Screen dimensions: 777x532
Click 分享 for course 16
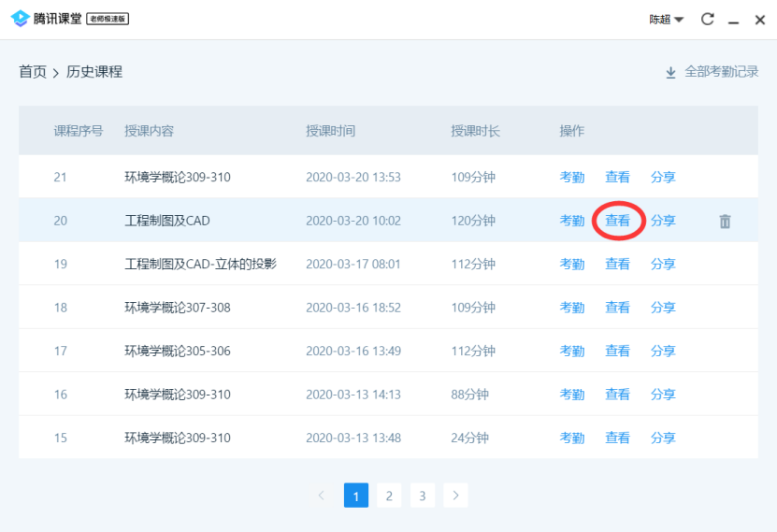(663, 395)
